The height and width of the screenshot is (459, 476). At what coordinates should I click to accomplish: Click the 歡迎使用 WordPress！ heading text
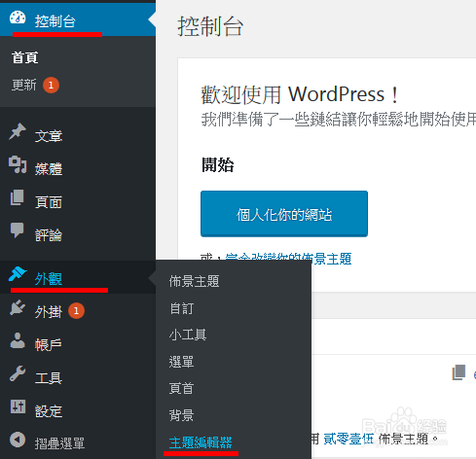(x=300, y=94)
